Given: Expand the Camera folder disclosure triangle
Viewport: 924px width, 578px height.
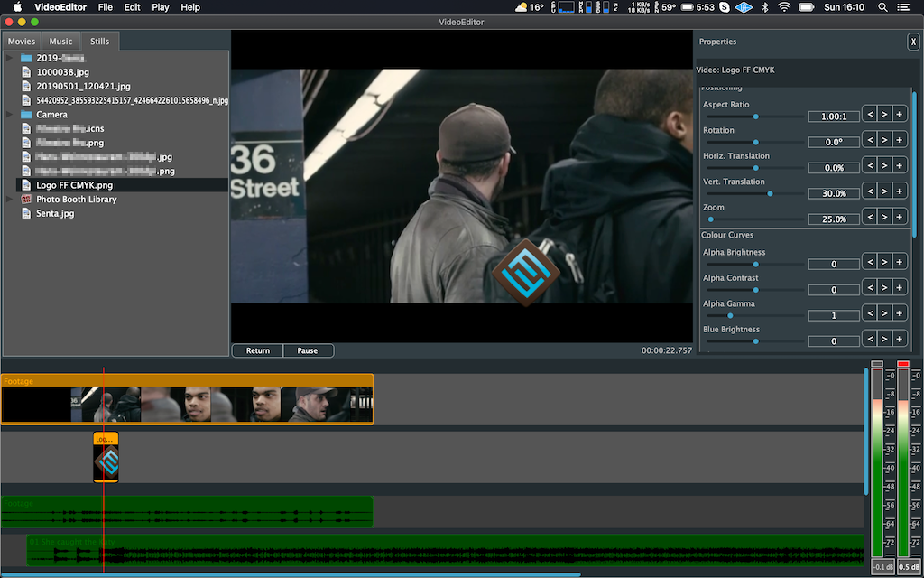Looking at the screenshot, I should pyautogui.click(x=9, y=115).
